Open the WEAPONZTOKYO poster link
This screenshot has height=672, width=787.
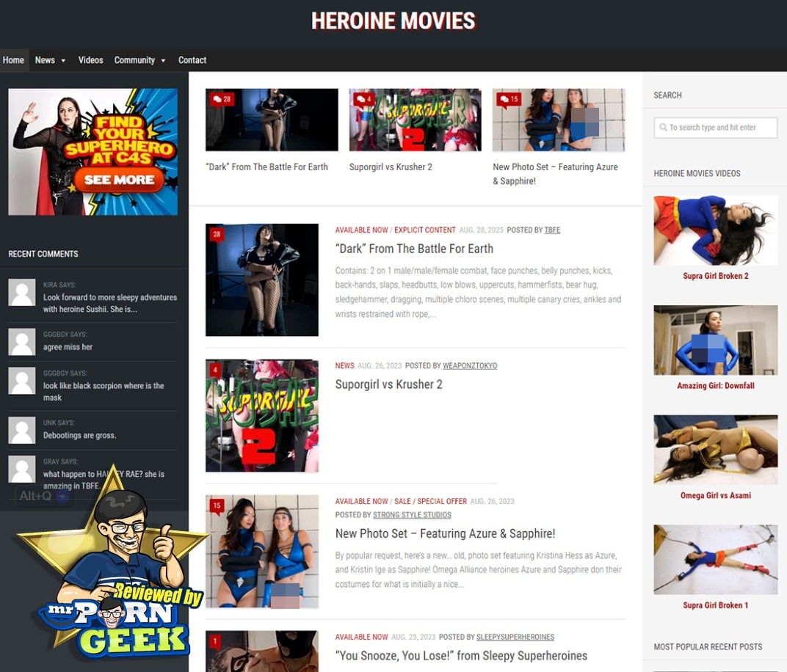pos(470,365)
